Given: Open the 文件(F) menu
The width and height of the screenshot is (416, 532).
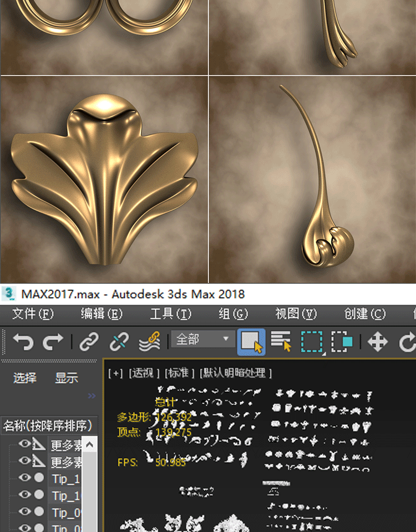Looking at the screenshot, I should [x=33, y=314].
